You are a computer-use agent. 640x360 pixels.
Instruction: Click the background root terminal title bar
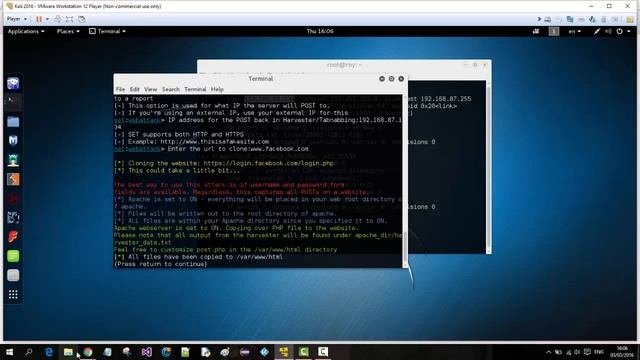[344, 65]
